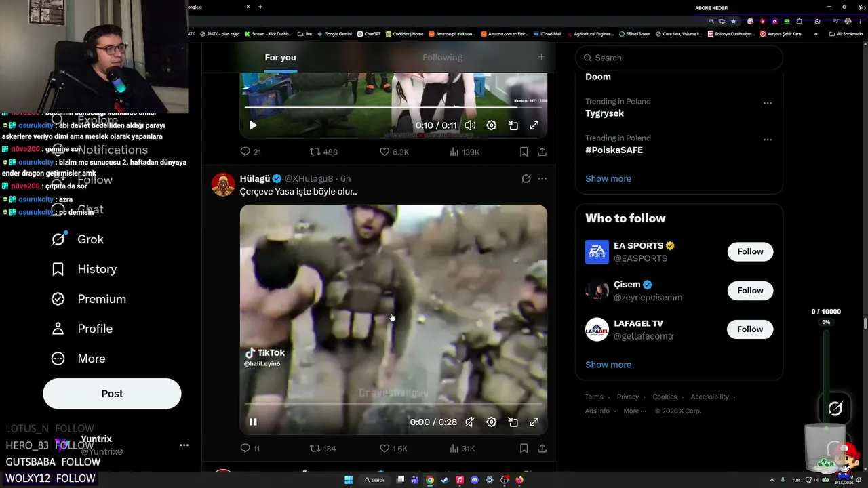Open Discord from the taskbar
The image size is (868, 488).
pos(475,480)
